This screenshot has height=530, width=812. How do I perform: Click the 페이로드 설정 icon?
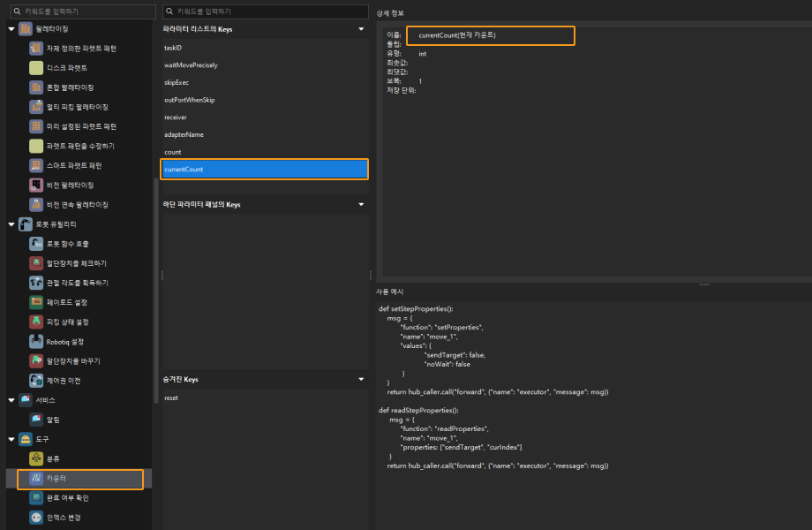click(36, 303)
